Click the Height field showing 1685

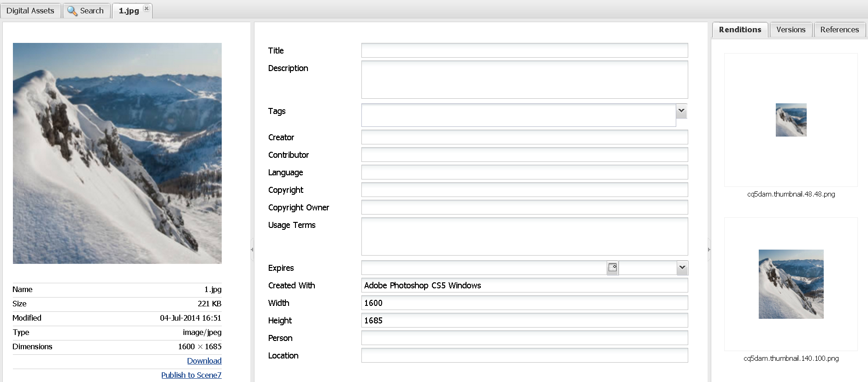click(525, 320)
